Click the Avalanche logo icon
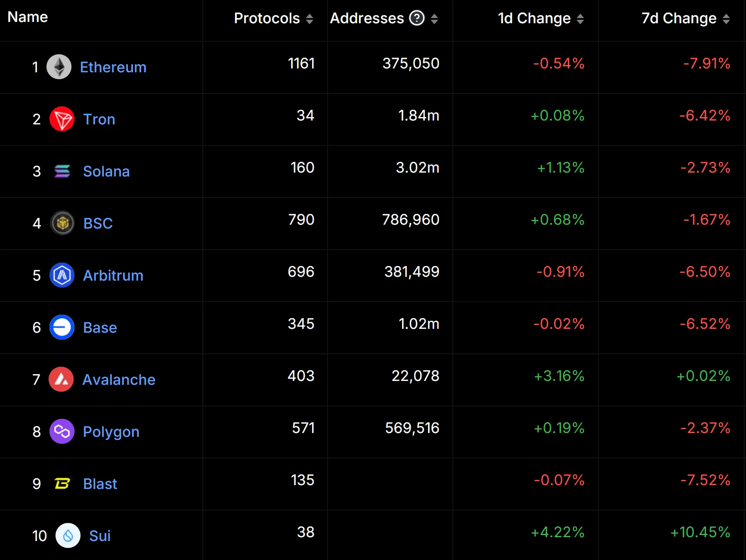The height and width of the screenshot is (560, 746). click(x=61, y=379)
